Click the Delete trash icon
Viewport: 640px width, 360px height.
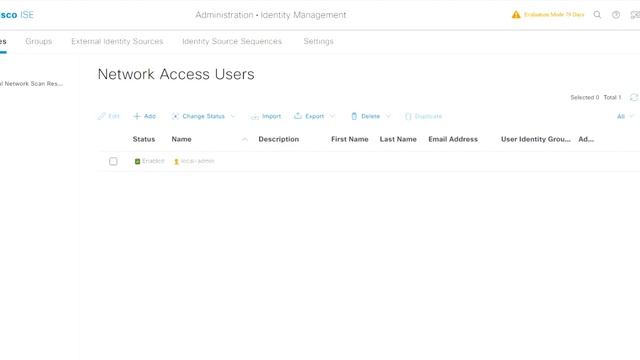click(x=354, y=116)
